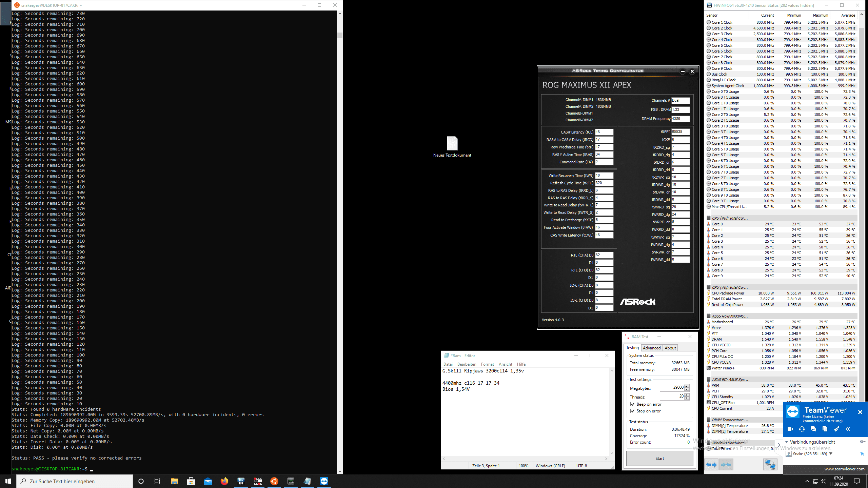Click tREFI value field
Image resolution: width=868 pixels, height=488 pixels.
(680, 132)
